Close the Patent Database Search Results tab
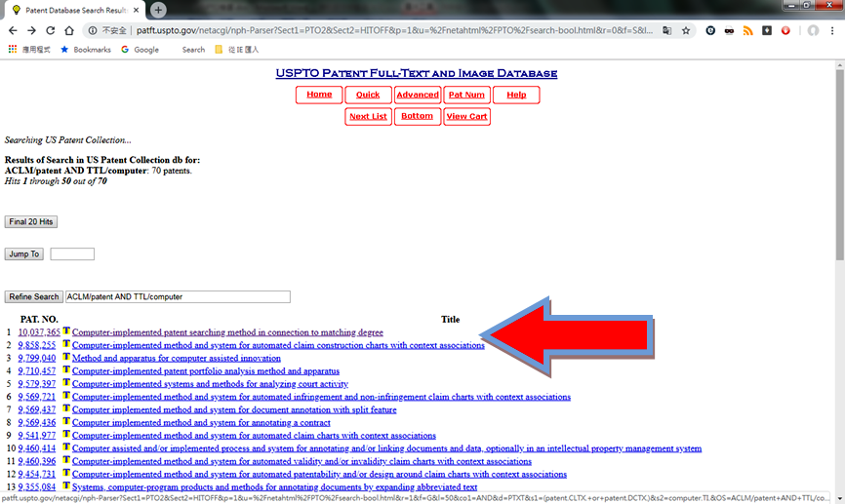845x504 pixels. tap(136, 10)
